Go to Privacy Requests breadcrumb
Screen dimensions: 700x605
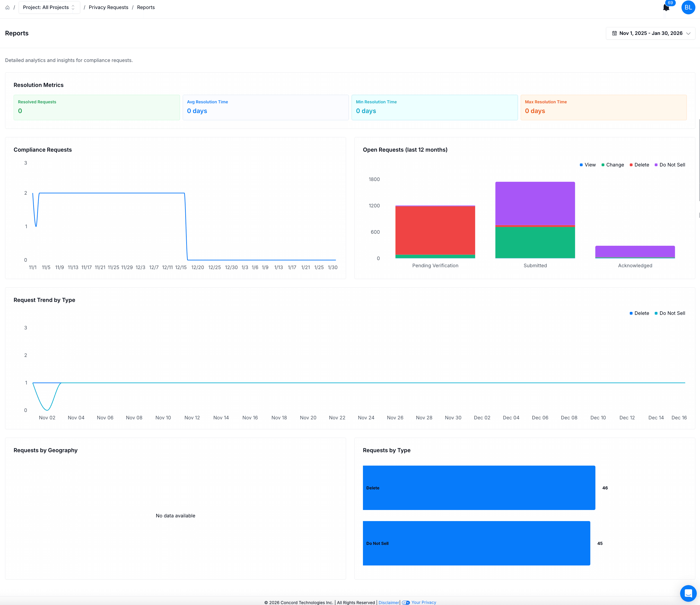(108, 7)
